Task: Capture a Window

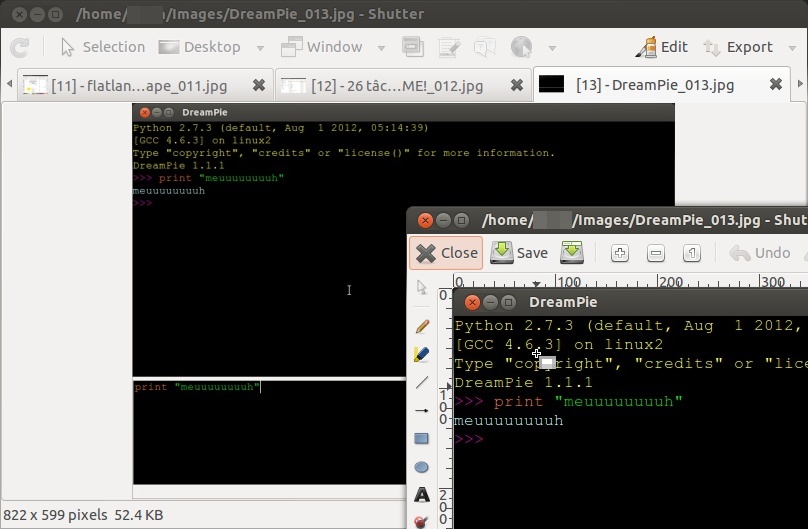Action: [x=322, y=47]
